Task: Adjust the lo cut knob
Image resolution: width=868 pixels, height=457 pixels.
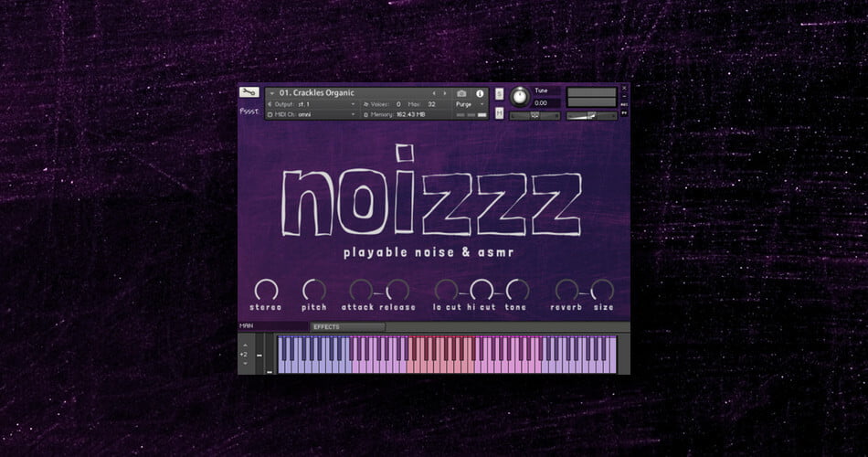Action: 446,291
